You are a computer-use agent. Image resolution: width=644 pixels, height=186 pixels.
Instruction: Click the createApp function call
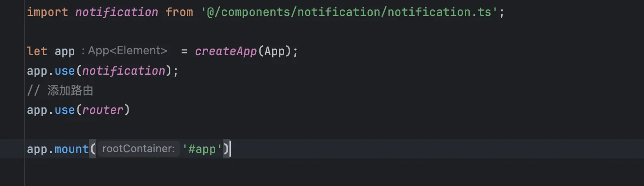(x=226, y=51)
